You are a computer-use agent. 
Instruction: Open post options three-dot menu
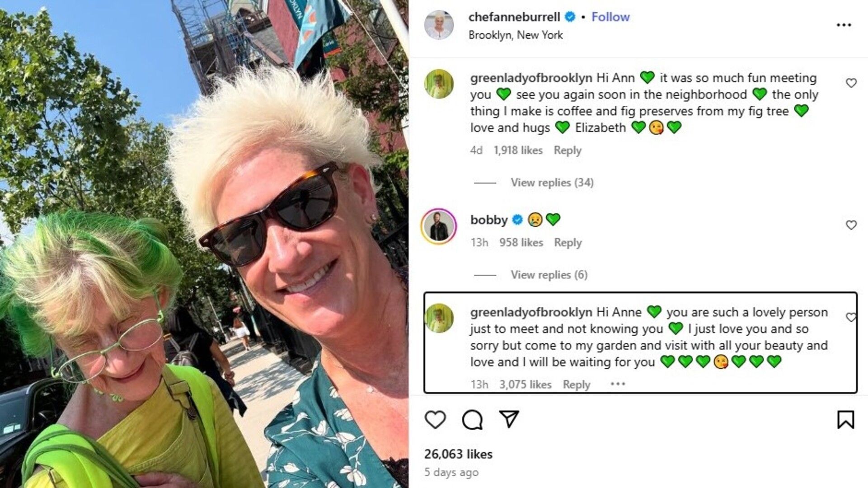click(844, 25)
